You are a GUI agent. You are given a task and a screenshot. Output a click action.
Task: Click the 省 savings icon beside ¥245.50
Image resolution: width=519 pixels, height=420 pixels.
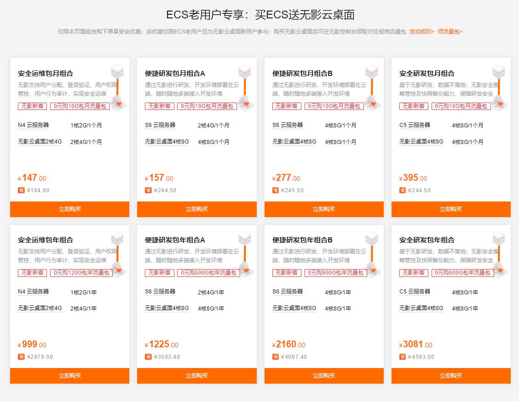pyautogui.click(x=276, y=190)
